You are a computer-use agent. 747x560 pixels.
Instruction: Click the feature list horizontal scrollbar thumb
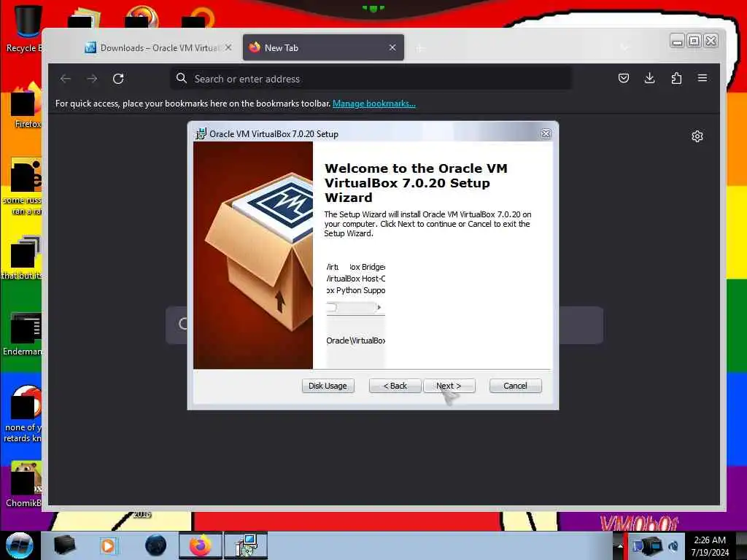pyautogui.click(x=332, y=308)
